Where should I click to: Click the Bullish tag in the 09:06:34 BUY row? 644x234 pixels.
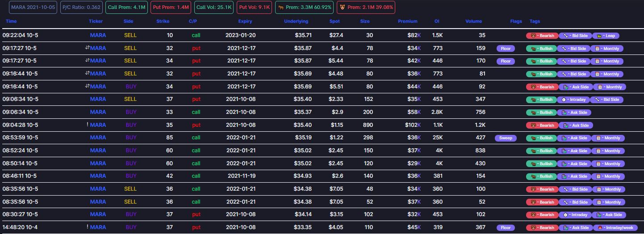(542, 113)
